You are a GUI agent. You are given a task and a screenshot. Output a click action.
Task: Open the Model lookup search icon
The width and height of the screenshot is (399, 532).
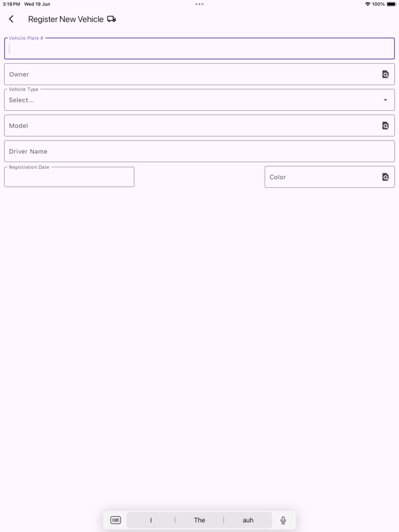(385, 125)
